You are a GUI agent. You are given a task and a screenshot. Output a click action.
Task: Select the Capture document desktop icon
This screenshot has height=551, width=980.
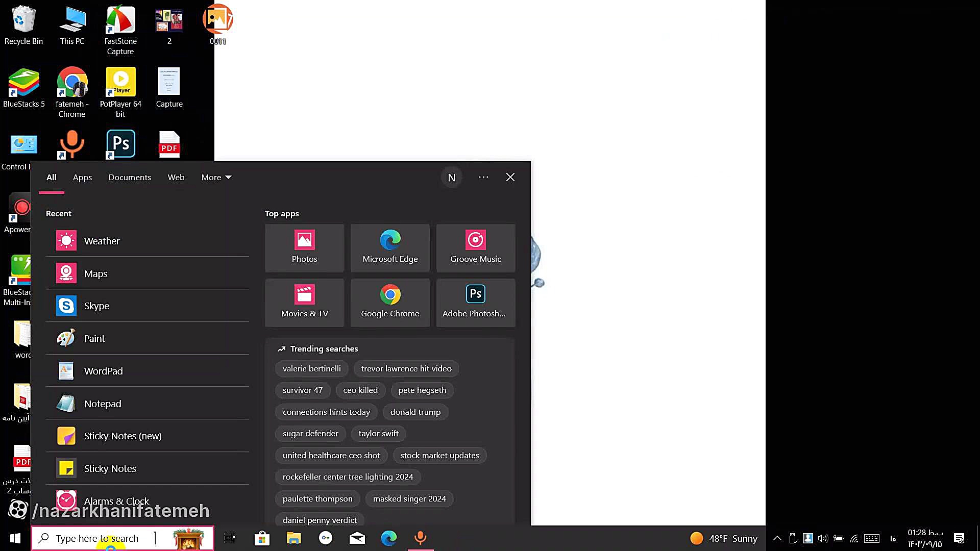[x=169, y=88]
